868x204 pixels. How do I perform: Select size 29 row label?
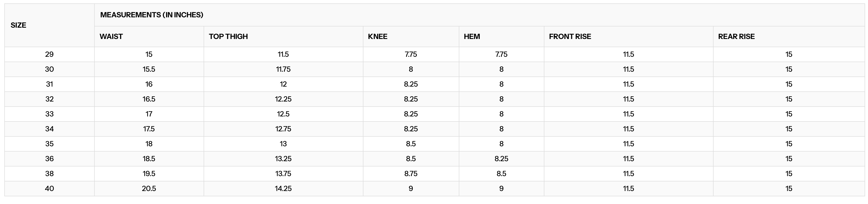(x=50, y=54)
